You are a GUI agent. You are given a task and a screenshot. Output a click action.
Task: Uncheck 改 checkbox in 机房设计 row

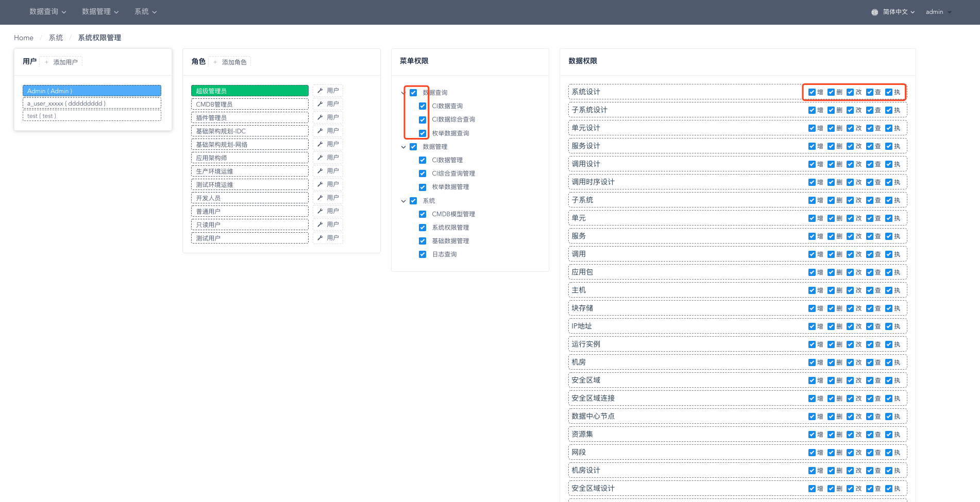850,471
